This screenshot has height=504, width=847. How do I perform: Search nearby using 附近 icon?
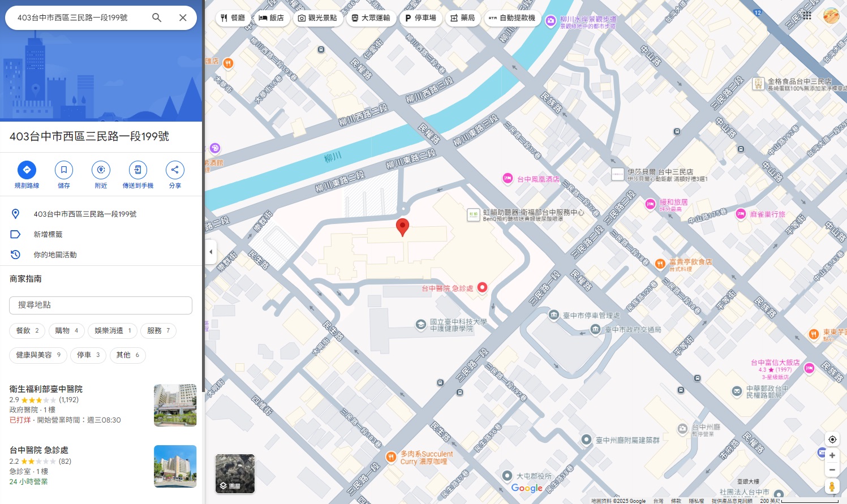pos(101,170)
